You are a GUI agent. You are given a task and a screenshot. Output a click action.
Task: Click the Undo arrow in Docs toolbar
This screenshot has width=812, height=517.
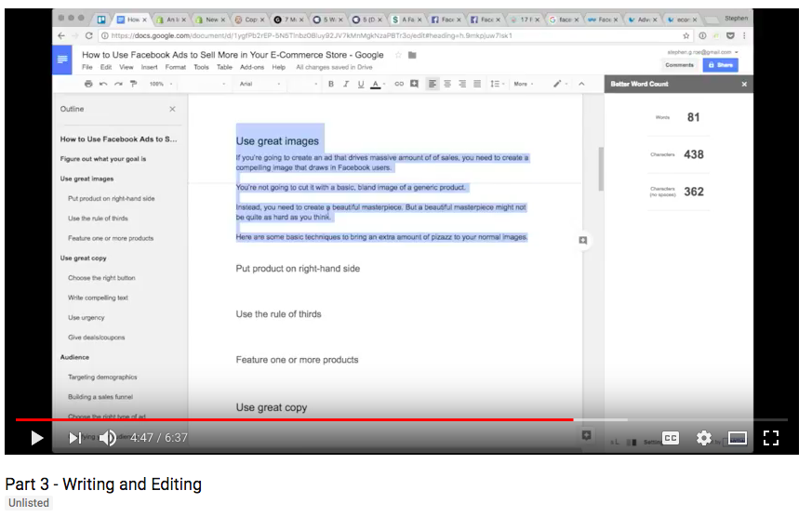tap(103, 84)
